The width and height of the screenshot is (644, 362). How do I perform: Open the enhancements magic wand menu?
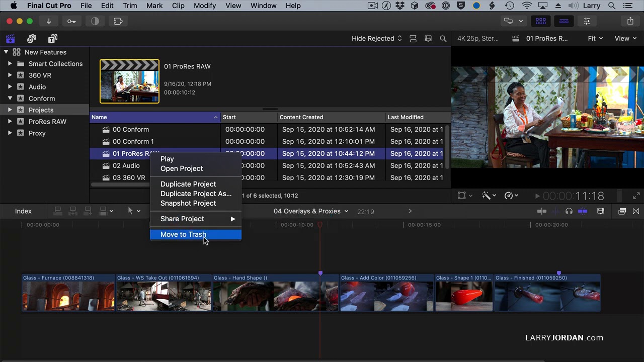point(489,196)
